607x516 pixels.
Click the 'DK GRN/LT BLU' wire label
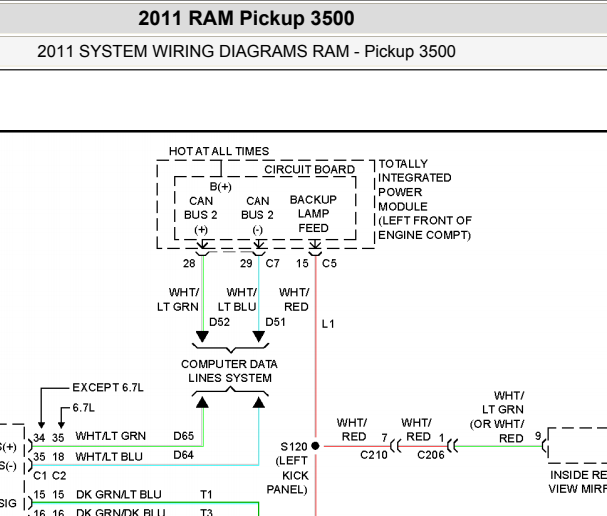[118, 495]
